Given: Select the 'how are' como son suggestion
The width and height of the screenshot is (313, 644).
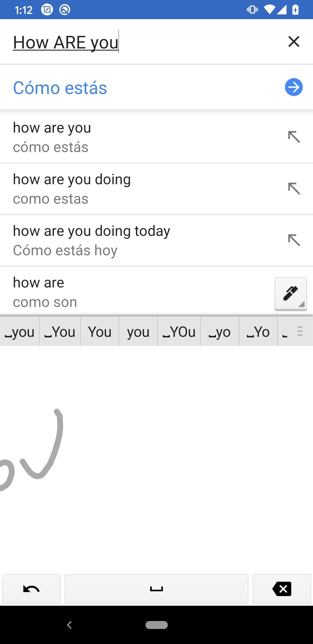Looking at the screenshot, I should [x=116, y=292].
